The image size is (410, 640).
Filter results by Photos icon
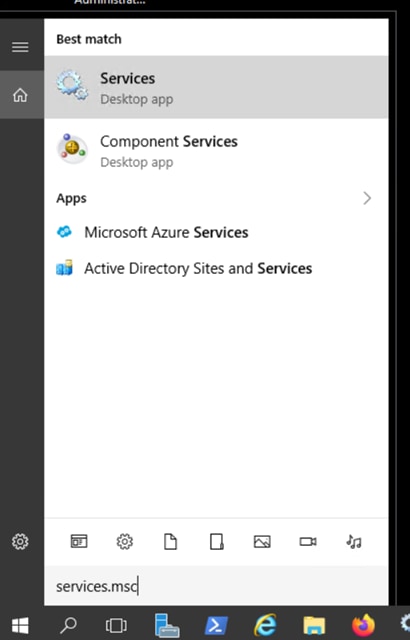(x=262, y=542)
